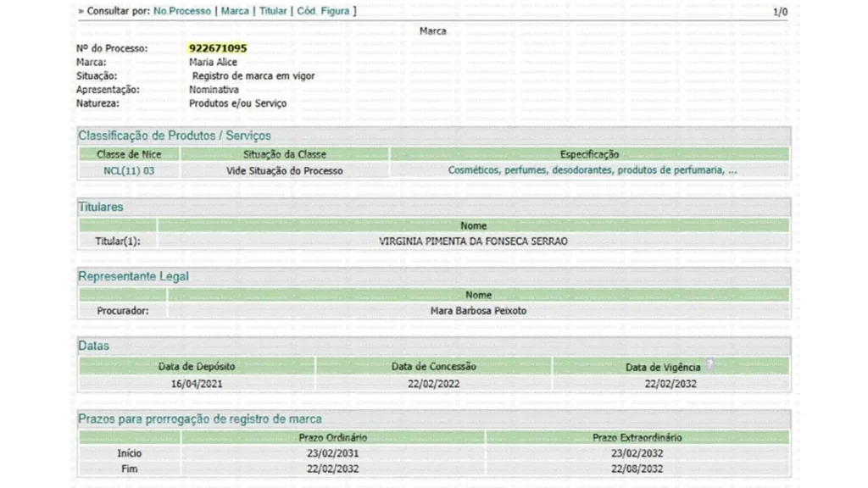
Task: Select holder VIRGINIA PIMENTA DA FONSECA SERRAO
Action: (473, 241)
